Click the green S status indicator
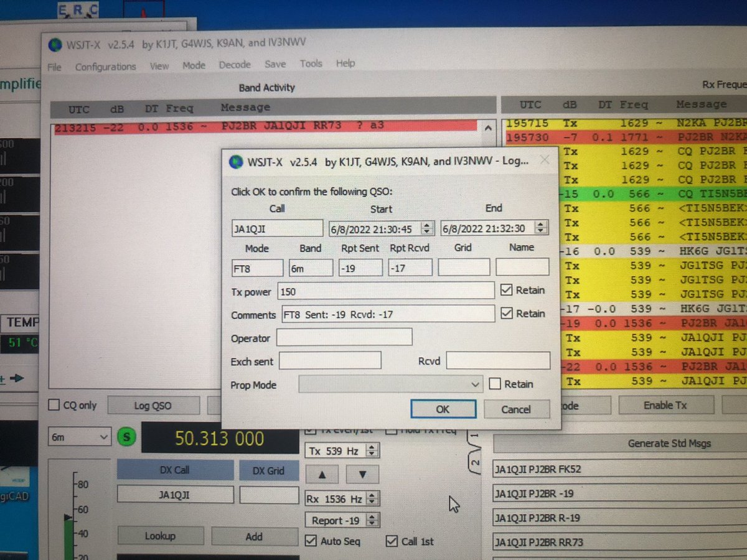747x560 pixels. coord(126,437)
